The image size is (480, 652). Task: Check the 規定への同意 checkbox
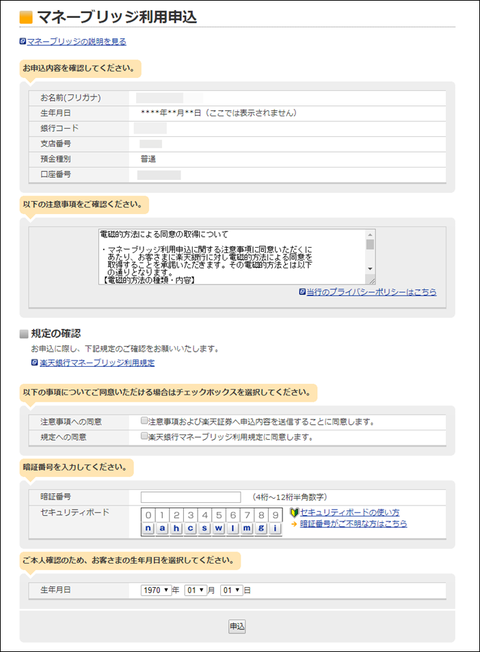point(144,436)
